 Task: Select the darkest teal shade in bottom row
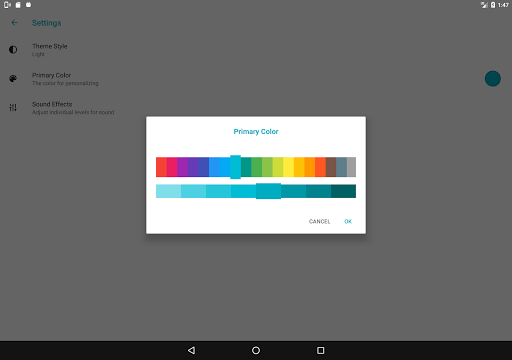coord(343,191)
